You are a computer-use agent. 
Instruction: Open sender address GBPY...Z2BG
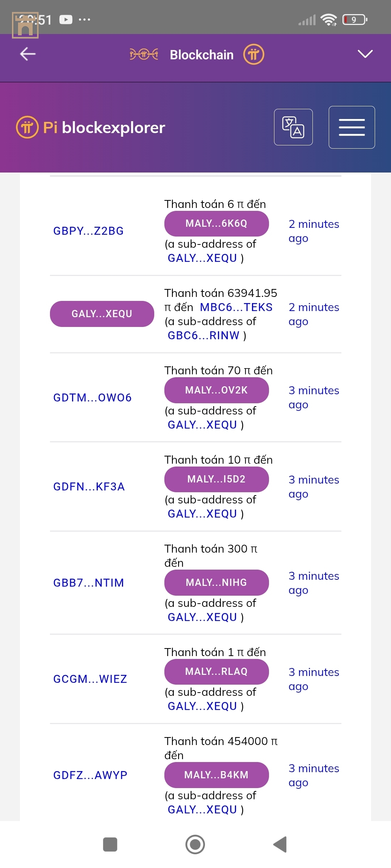(88, 231)
